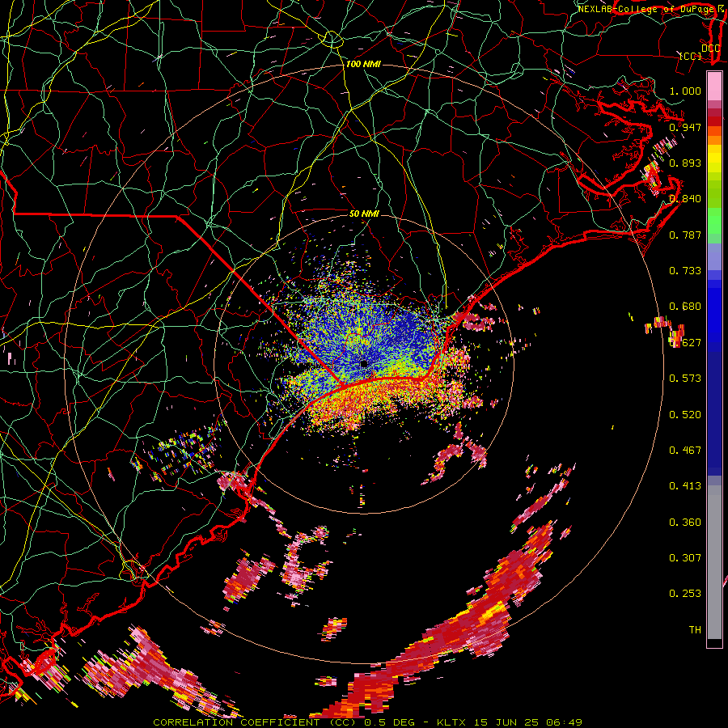Click the 0.307 scale value

pos(685,558)
